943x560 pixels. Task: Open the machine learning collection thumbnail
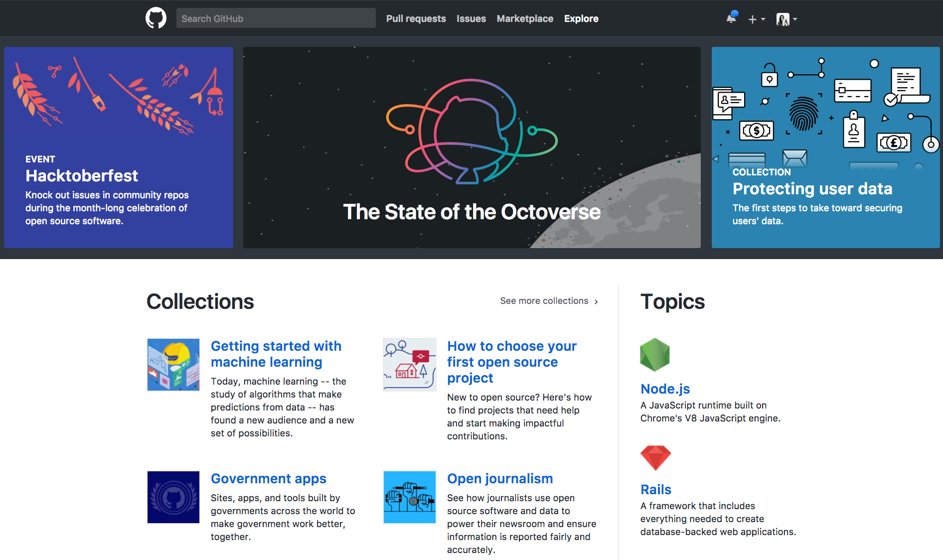(173, 365)
